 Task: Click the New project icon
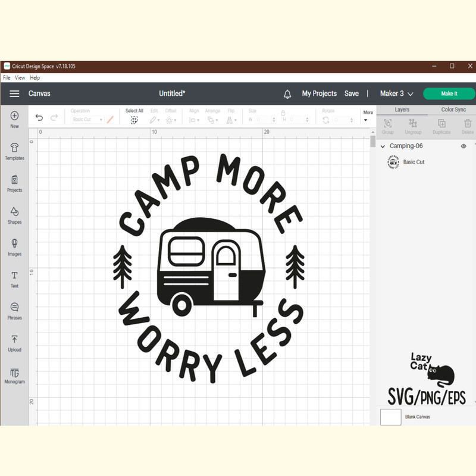[14, 116]
